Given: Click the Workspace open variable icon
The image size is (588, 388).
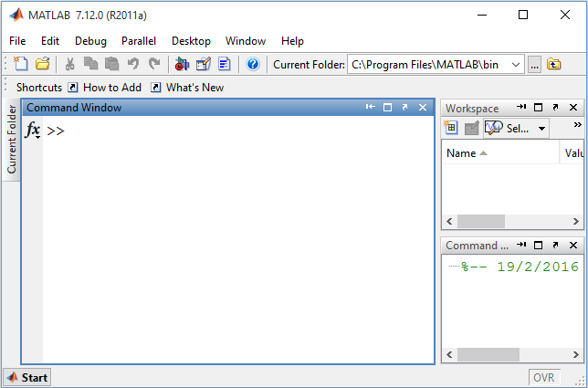Looking at the screenshot, I should [x=472, y=128].
